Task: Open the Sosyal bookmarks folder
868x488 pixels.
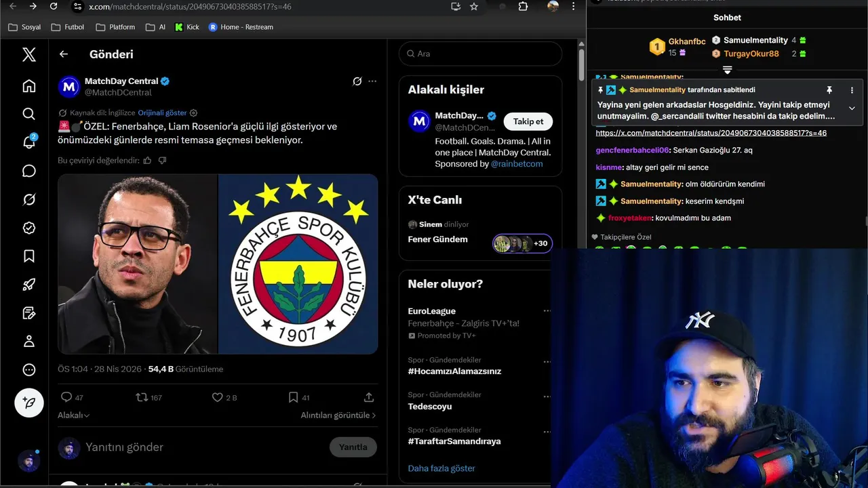Action: [25, 27]
